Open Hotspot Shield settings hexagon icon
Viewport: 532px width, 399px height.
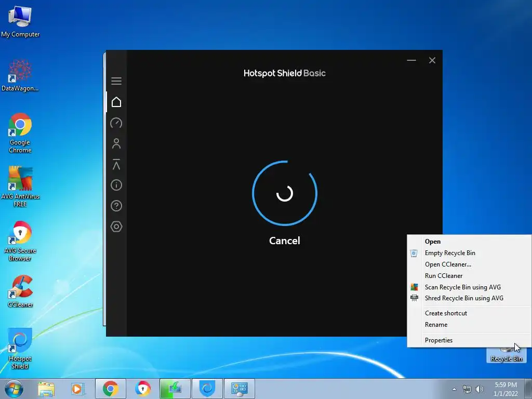tap(116, 227)
